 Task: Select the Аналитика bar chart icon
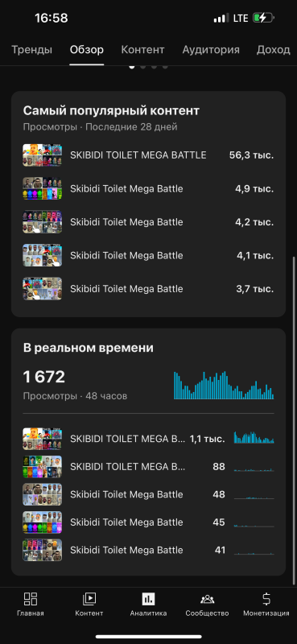click(148, 599)
